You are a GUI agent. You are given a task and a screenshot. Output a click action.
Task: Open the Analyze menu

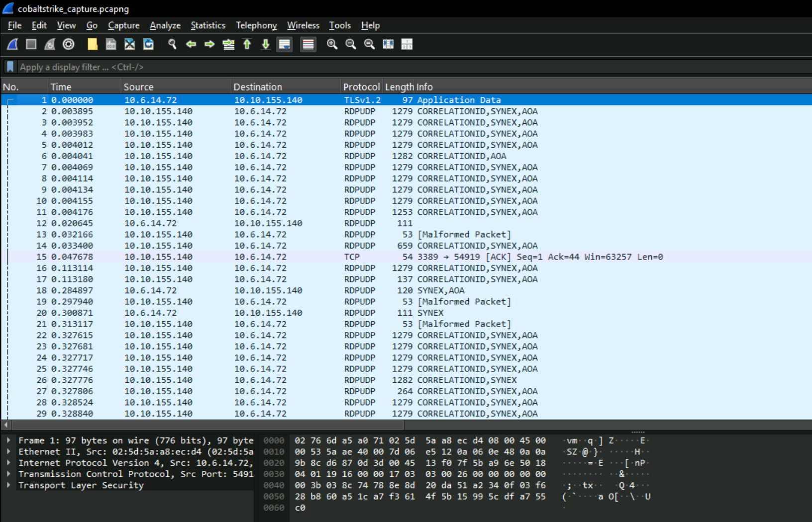165,25
